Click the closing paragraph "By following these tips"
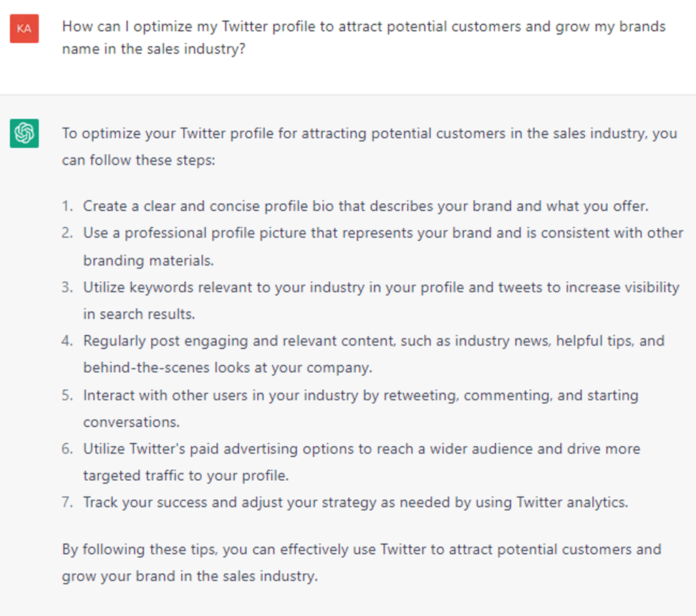Screen dimensions: 696x616 tap(361, 562)
